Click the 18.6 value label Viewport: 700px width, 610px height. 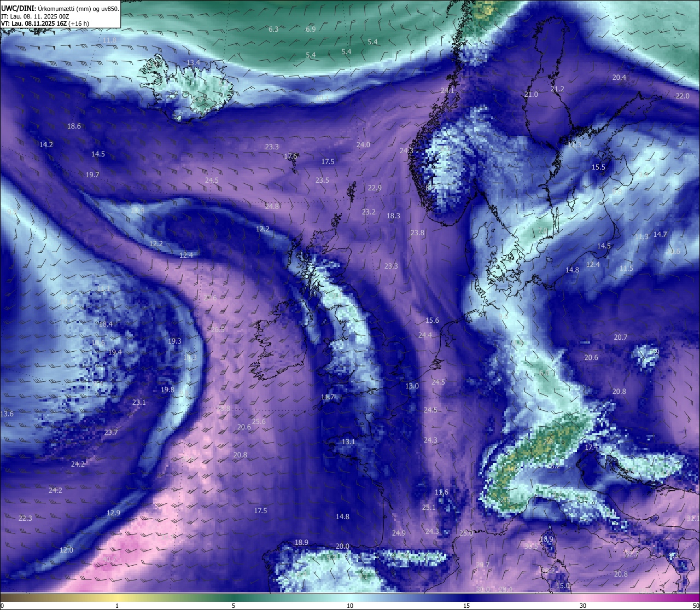click(x=74, y=126)
